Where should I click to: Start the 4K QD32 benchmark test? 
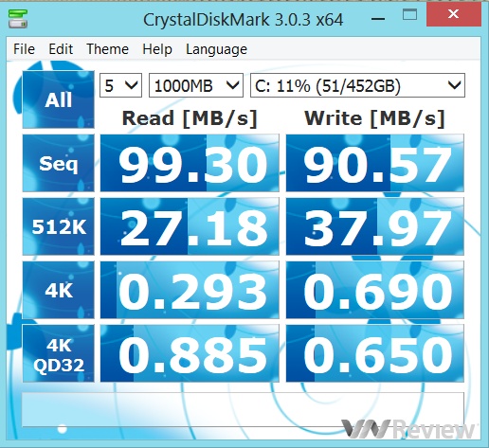[x=59, y=353]
